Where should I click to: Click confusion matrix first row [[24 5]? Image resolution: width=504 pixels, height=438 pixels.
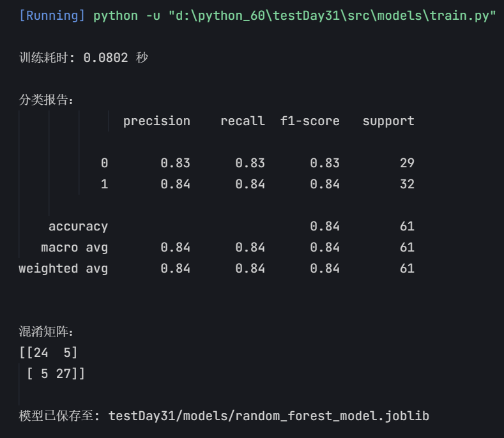pos(48,353)
